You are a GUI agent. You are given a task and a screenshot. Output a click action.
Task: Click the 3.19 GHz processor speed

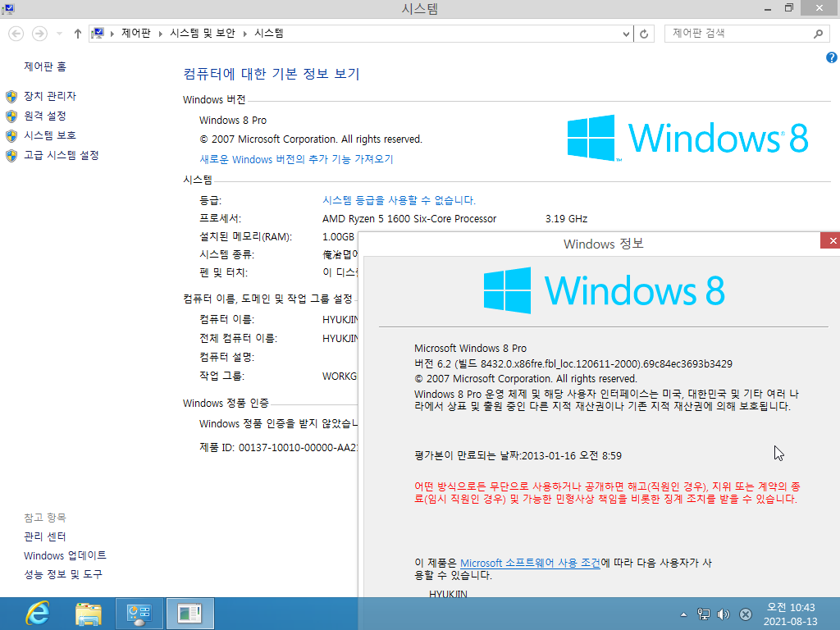(x=566, y=218)
